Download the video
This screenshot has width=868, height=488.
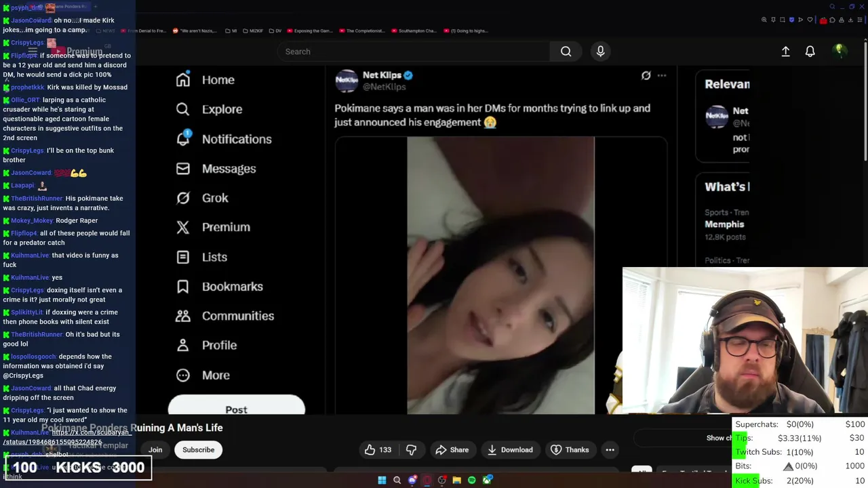coord(510,449)
